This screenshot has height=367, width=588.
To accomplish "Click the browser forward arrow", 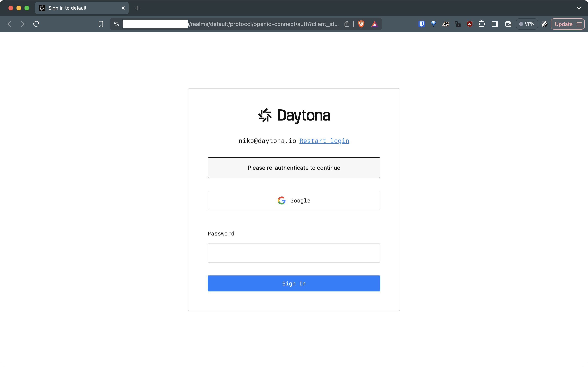I will (23, 24).
